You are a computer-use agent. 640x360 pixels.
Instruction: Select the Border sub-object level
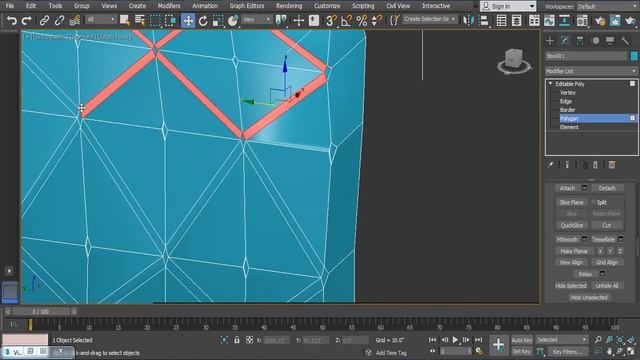568,110
